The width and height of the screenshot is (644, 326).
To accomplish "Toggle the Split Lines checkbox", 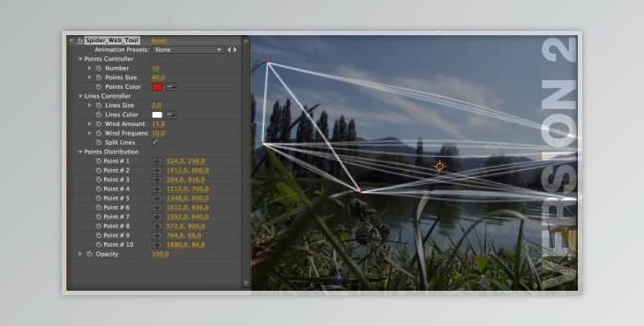I will point(155,142).
